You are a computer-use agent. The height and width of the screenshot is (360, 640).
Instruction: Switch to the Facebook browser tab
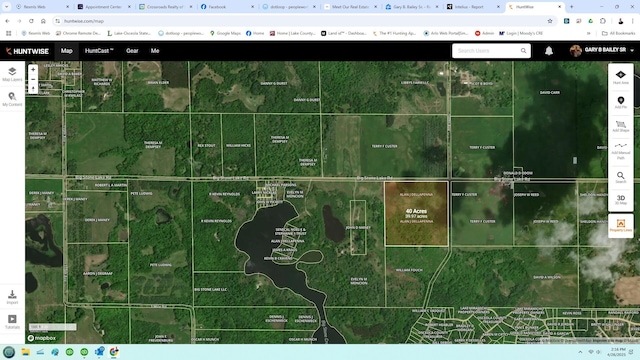coord(226,7)
